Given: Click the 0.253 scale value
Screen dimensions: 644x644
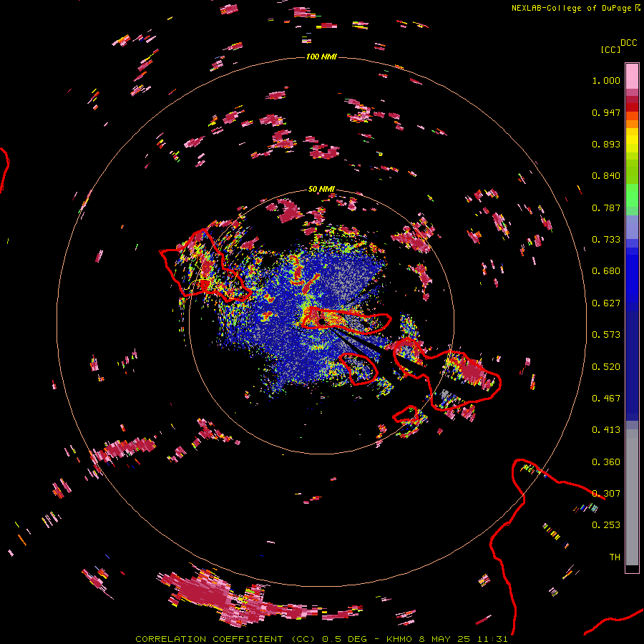Looking at the screenshot, I should click(606, 525).
